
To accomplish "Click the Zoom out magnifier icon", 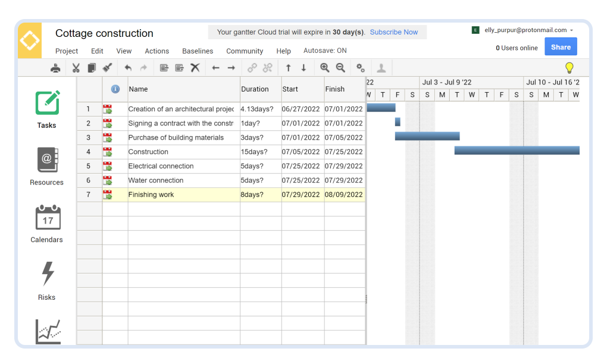I will click(340, 68).
